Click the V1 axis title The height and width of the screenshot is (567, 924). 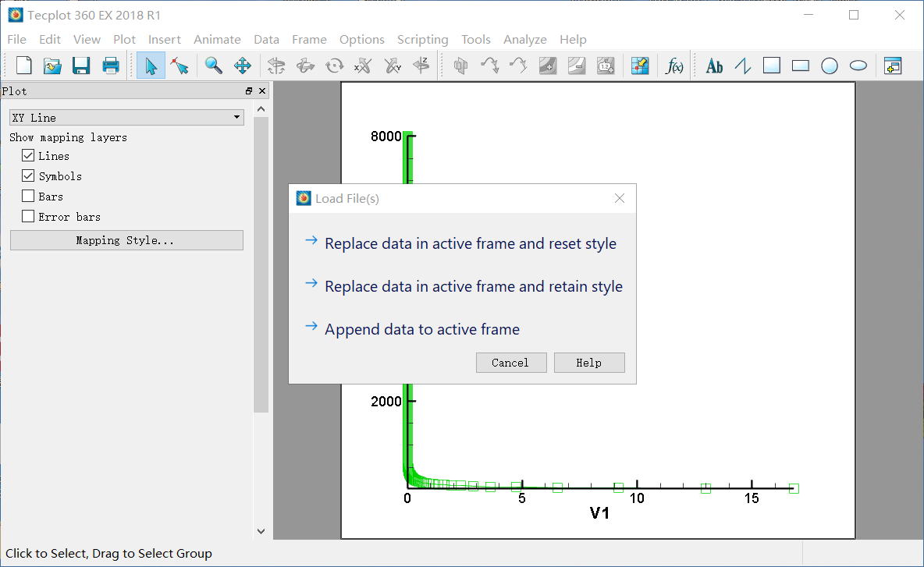pyautogui.click(x=599, y=513)
